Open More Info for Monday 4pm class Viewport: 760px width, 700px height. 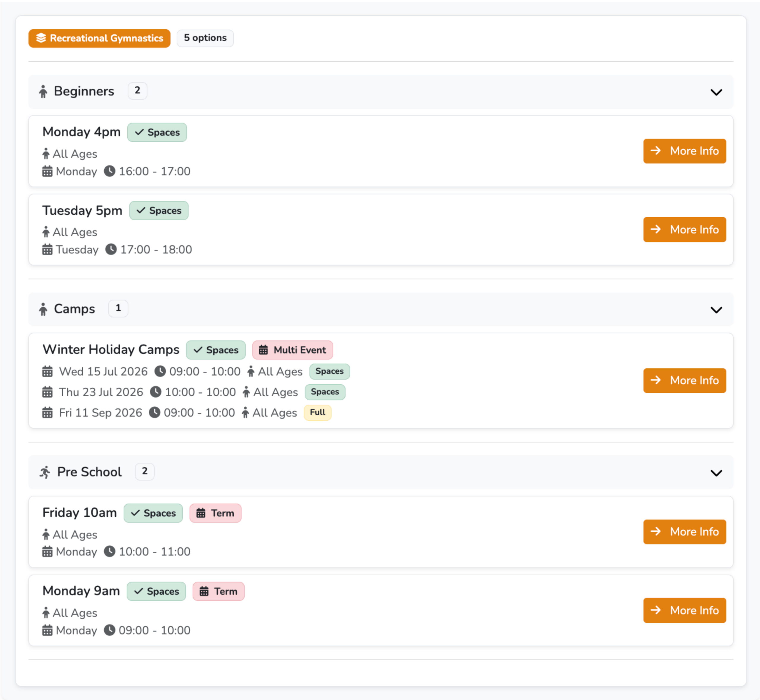coord(684,151)
